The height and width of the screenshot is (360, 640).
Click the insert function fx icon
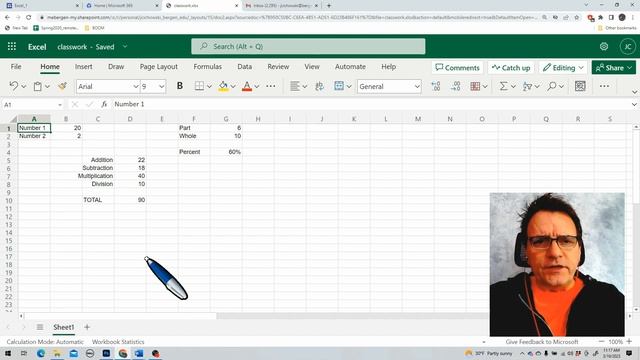(104, 104)
